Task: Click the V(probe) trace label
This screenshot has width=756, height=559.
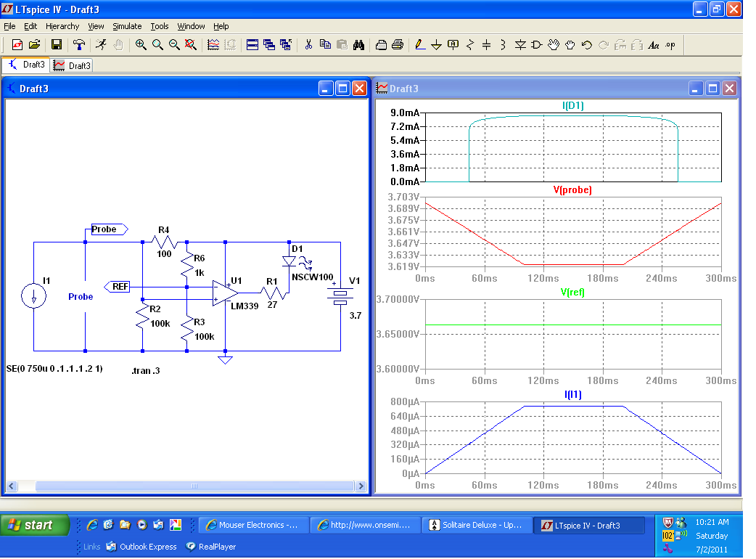Action: 572,189
